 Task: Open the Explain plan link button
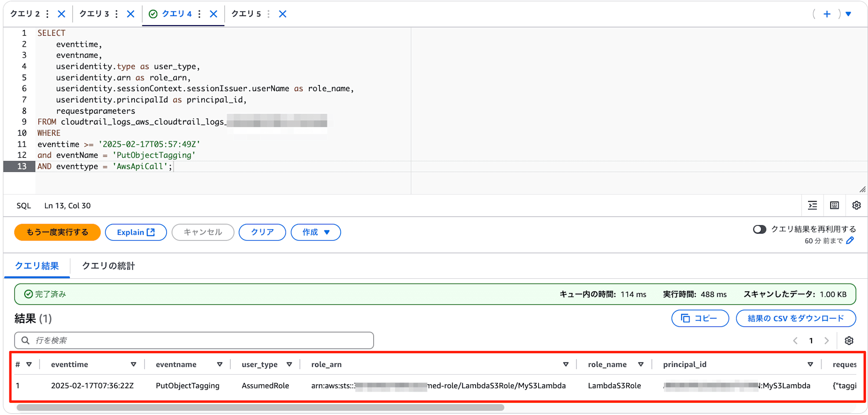coord(136,232)
